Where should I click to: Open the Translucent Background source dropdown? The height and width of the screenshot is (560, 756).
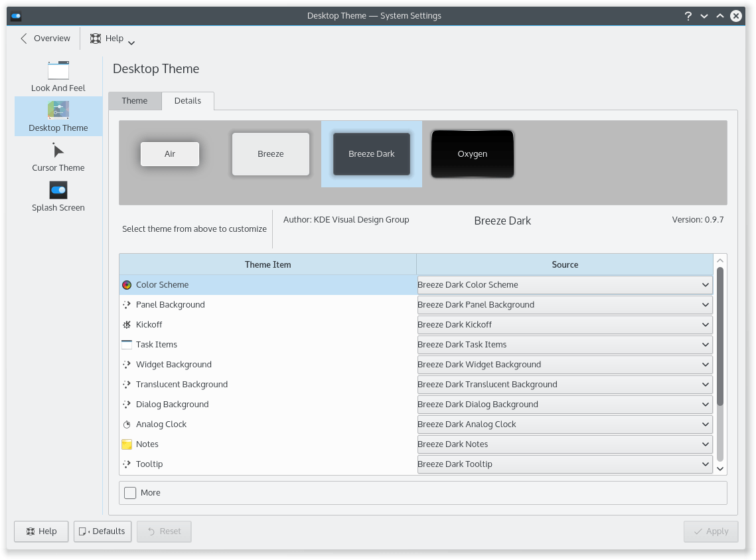[x=565, y=385]
